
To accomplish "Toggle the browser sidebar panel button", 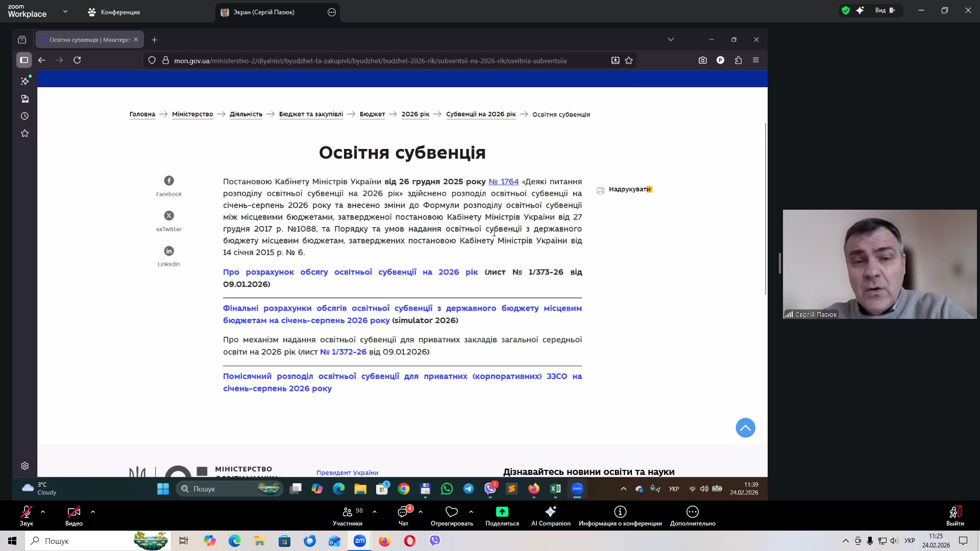I will [x=24, y=60].
